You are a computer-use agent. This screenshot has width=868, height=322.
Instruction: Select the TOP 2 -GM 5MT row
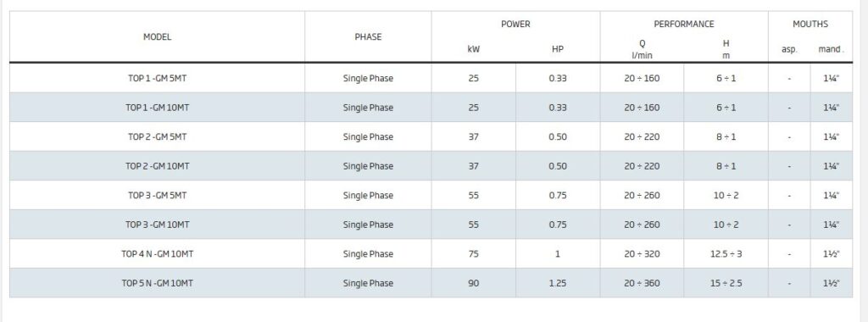click(x=431, y=136)
